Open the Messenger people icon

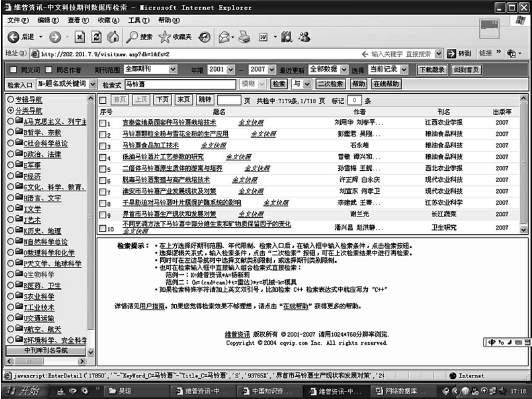point(304,37)
